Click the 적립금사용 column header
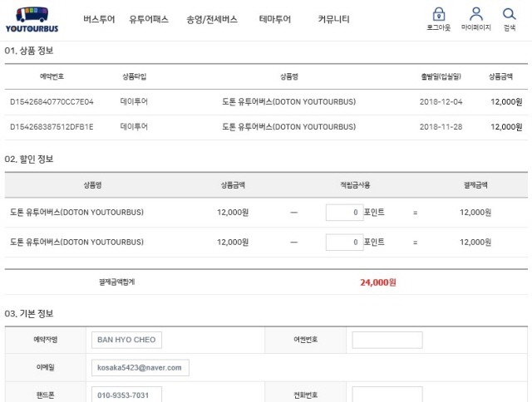This screenshot has width=532, height=402. click(x=355, y=185)
